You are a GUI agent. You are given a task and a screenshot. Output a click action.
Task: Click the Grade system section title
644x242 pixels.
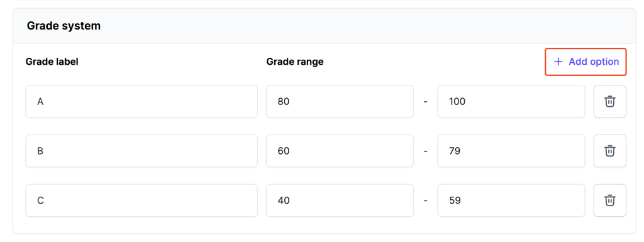[64, 26]
